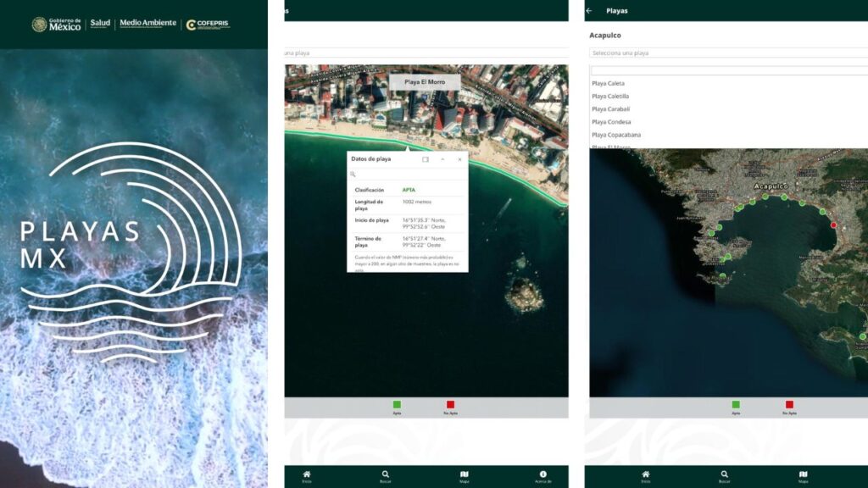Open the Selecciona una playa dropdown in Acapulco screen
Screen dimensions: 868x488
pos(728,53)
